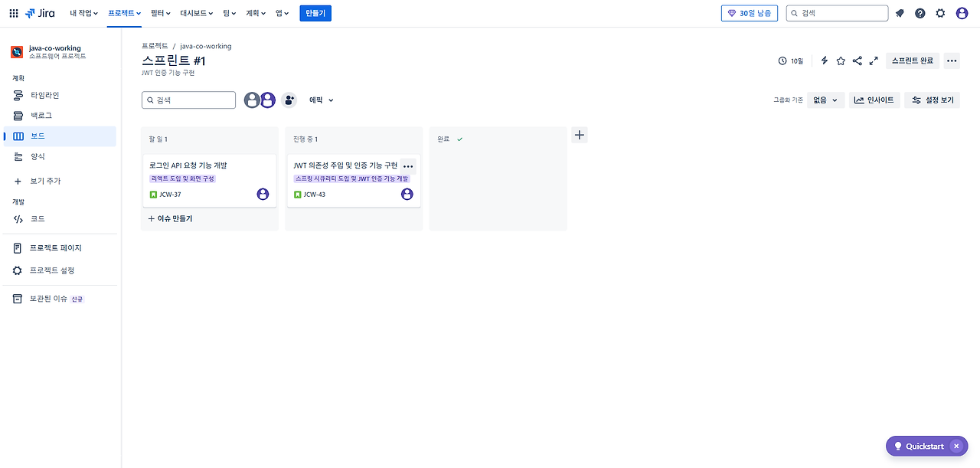
Task: Click the Jira logo
Action: click(x=40, y=13)
